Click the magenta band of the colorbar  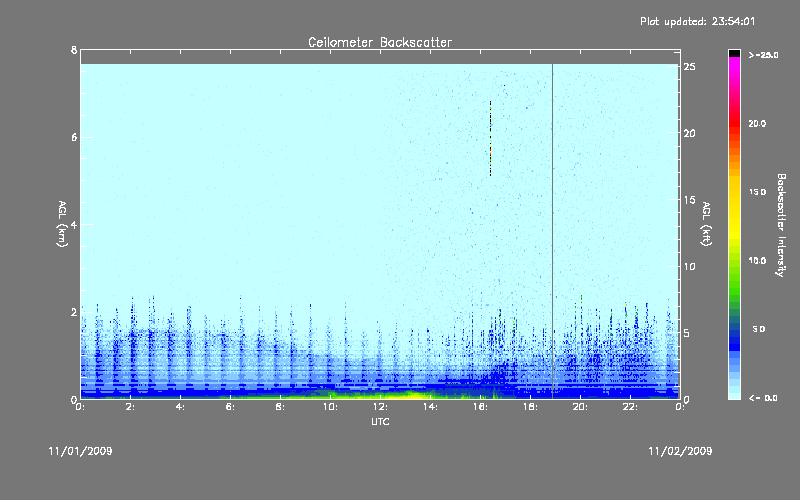[734, 66]
